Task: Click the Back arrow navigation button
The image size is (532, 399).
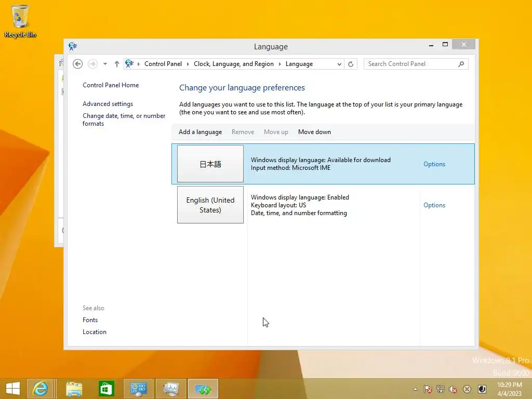Action: click(78, 64)
